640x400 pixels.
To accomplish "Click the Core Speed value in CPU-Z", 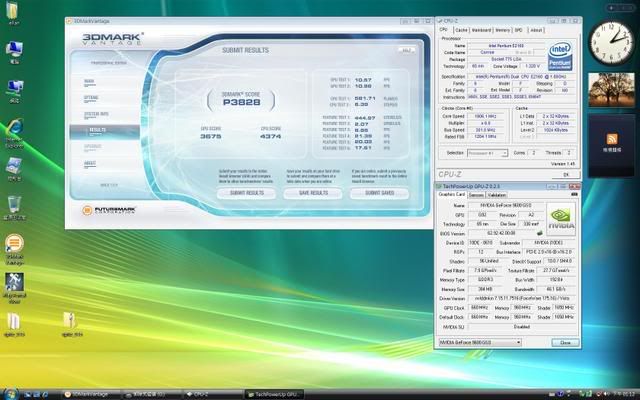I will point(485,116).
